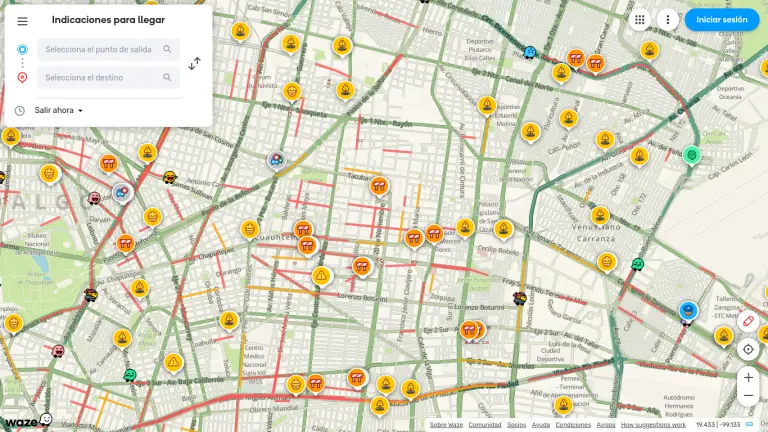Open the 'Comunidad' footer link
Screen dimensions: 768x432
tap(485, 425)
